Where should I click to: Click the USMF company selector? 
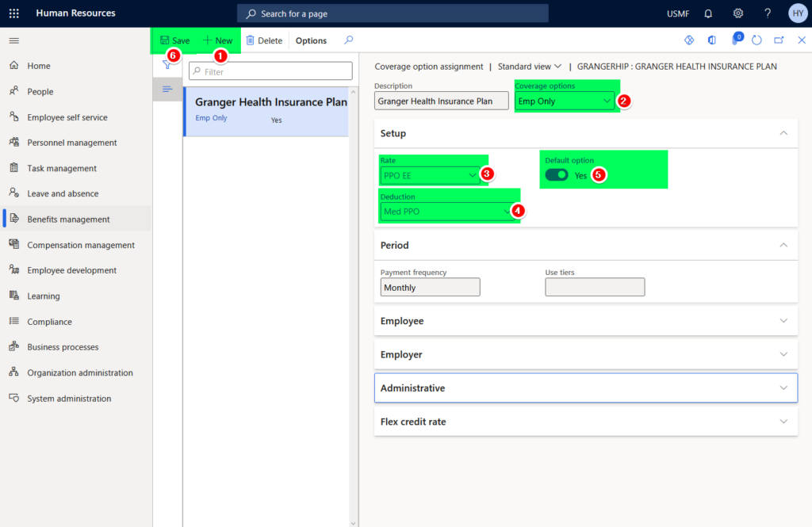pos(678,13)
